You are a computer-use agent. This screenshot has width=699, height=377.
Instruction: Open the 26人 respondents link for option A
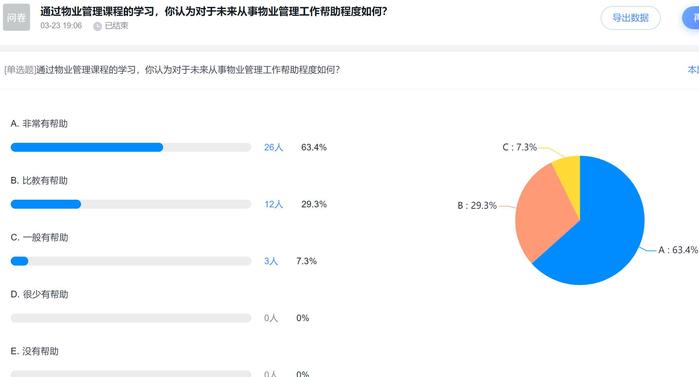tap(273, 148)
